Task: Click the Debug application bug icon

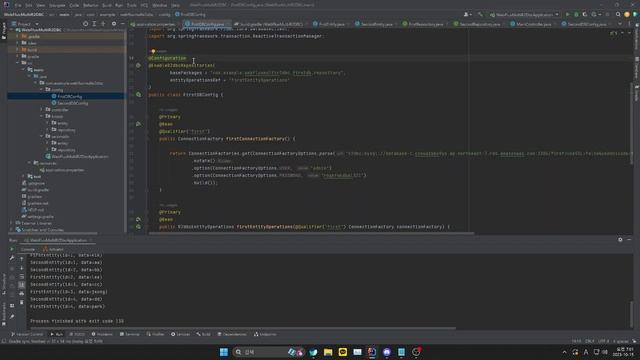Action: (x=576, y=14)
